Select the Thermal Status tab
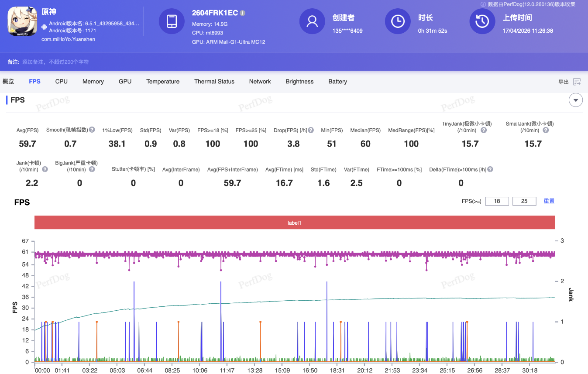 pyautogui.click(x=214, y=82)
